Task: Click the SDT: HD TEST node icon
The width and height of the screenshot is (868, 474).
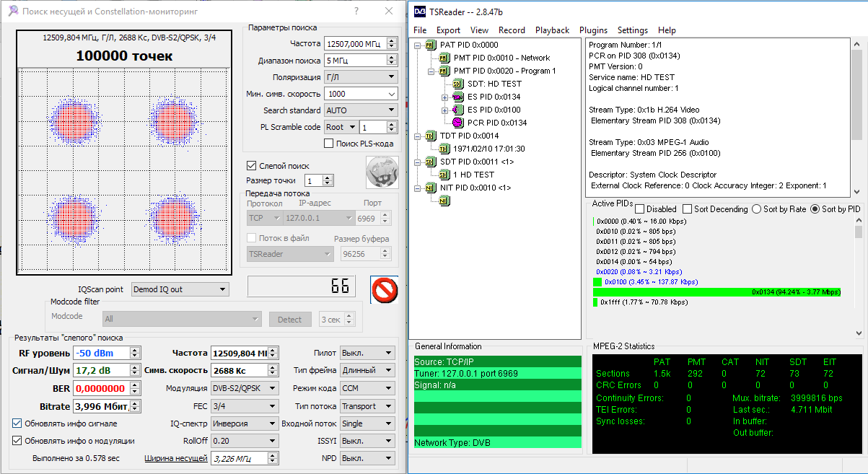Action: click(x=458, y=84)
